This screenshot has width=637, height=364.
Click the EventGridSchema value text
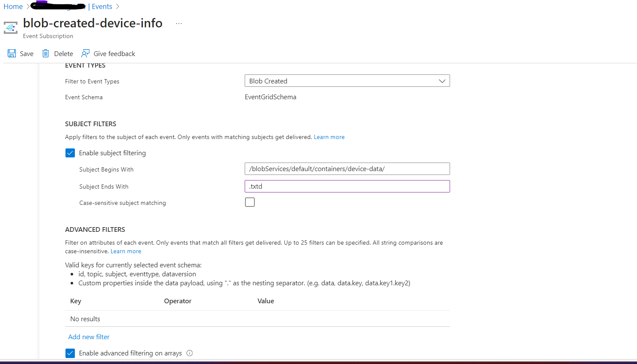[x=270, y=97]
